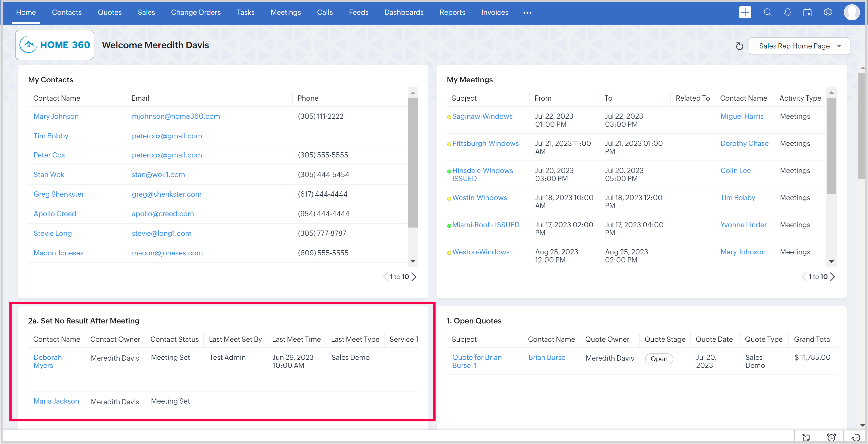This screenshot has width=868, height=444.
Task: Expand the more modules ellipsis menu
Action: pyautogui.click(x=527, y=13)
